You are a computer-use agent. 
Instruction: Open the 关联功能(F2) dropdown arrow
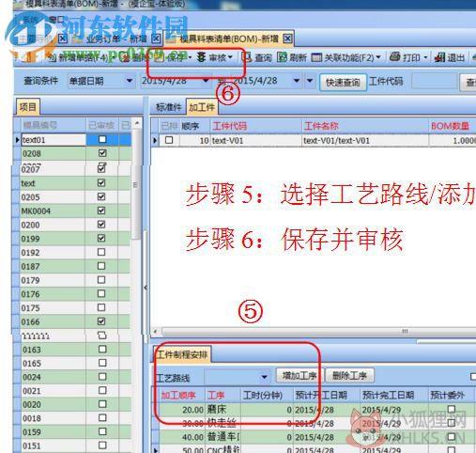coord(378,57)
